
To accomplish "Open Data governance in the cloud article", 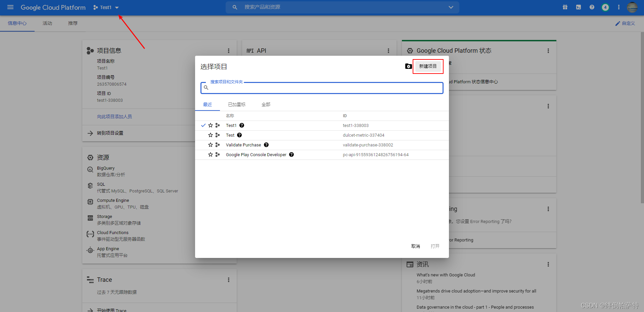I will coord(475,307).
